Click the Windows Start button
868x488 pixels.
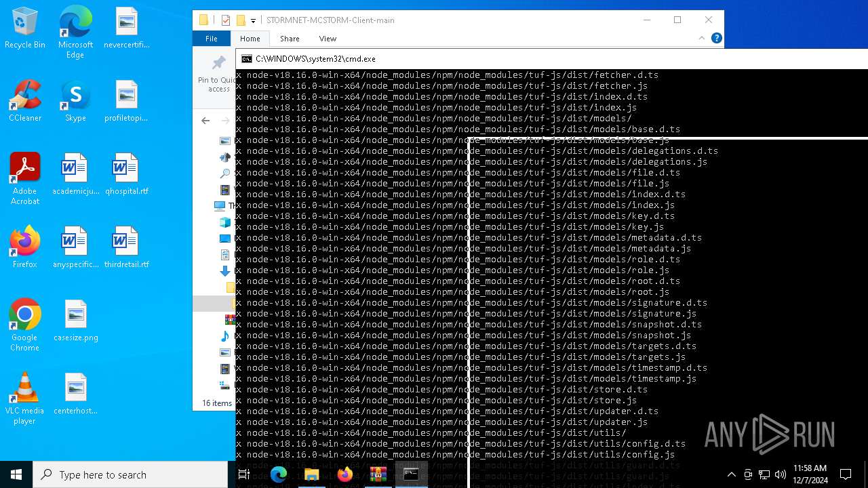[16, 474]
